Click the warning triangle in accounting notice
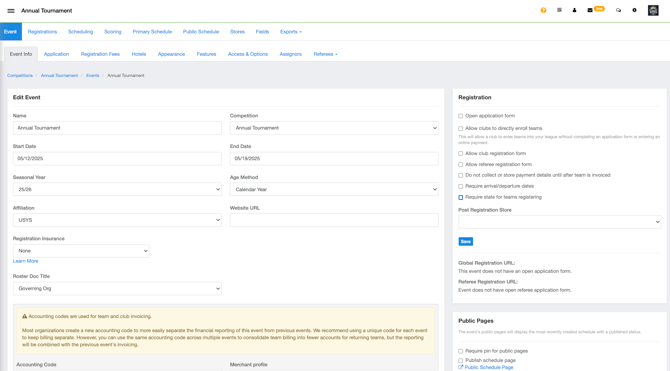The width and height of the screenshot is (670, 371). 24,316
